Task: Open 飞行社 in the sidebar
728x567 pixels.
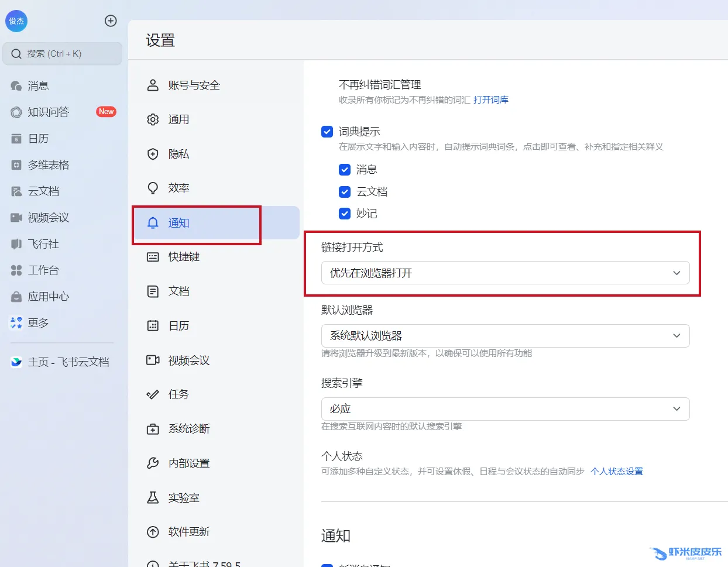Action: coord(43,244)
